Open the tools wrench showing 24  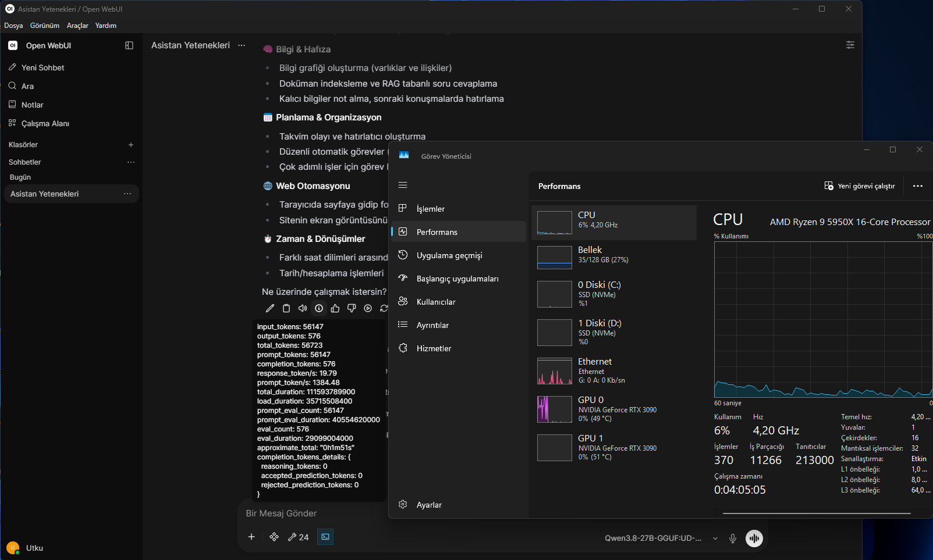coord(298,537)
